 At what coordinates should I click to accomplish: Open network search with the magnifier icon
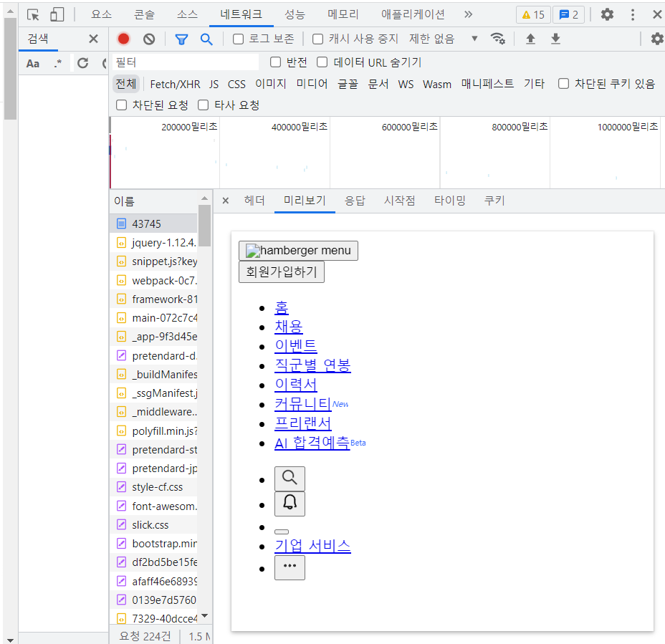[x=206, y=39]
